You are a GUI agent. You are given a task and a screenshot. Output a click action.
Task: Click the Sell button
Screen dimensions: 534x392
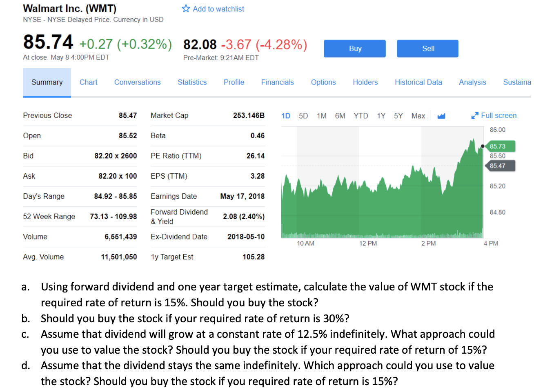click(427, 49)
